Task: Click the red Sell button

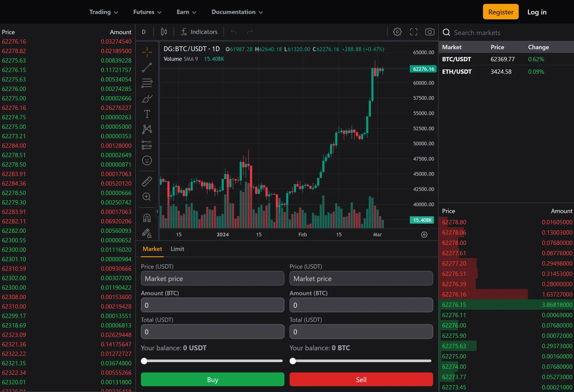Action: coord(361,379)
